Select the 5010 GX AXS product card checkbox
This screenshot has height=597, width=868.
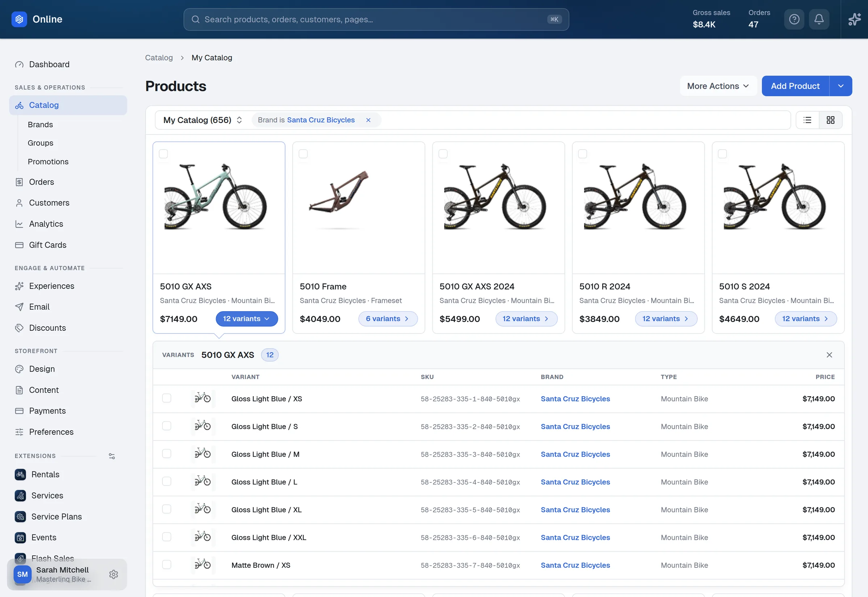pos(163,154)
